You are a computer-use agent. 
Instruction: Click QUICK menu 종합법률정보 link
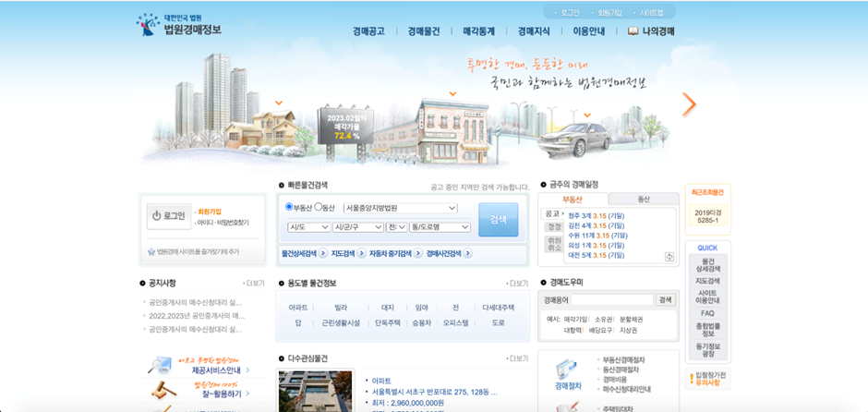pos(707,330)
